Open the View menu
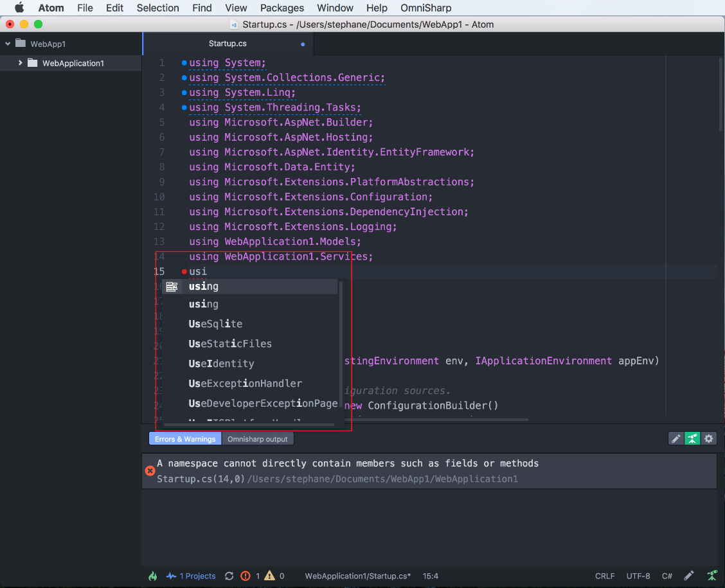The height and width of the screenshot is (588, 725). coord(236,8)
